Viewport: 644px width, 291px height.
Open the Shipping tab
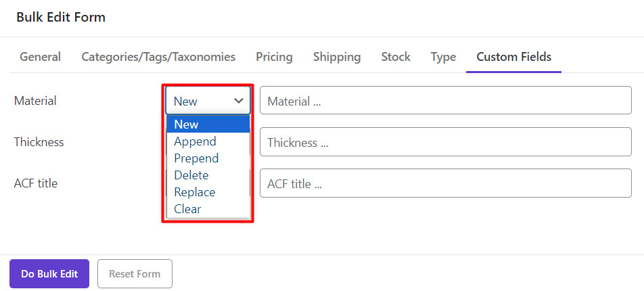(x=337, y=57)
